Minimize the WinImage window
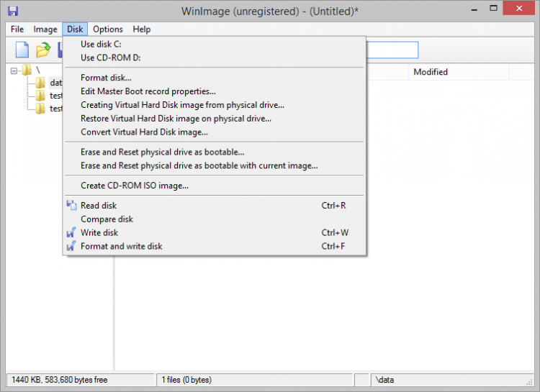Screen dimensions: 540x392 [474, 9]
